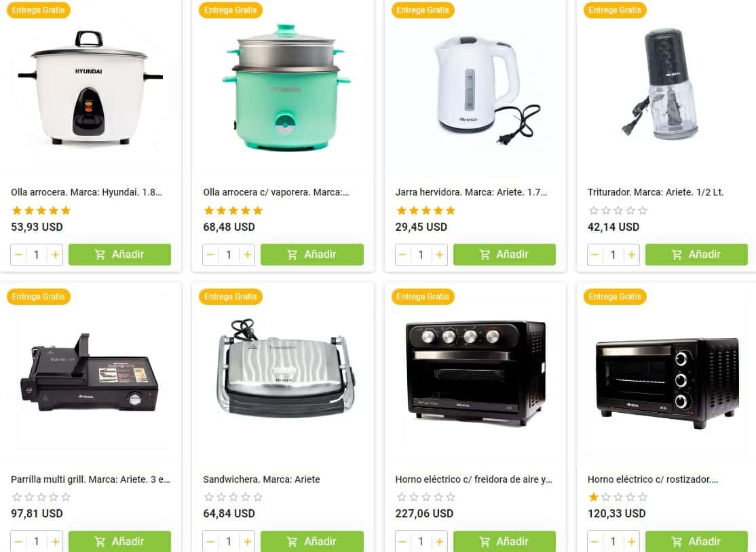Decrease quantity of green Olla arrocera c/ vaporera

point(210,255)
